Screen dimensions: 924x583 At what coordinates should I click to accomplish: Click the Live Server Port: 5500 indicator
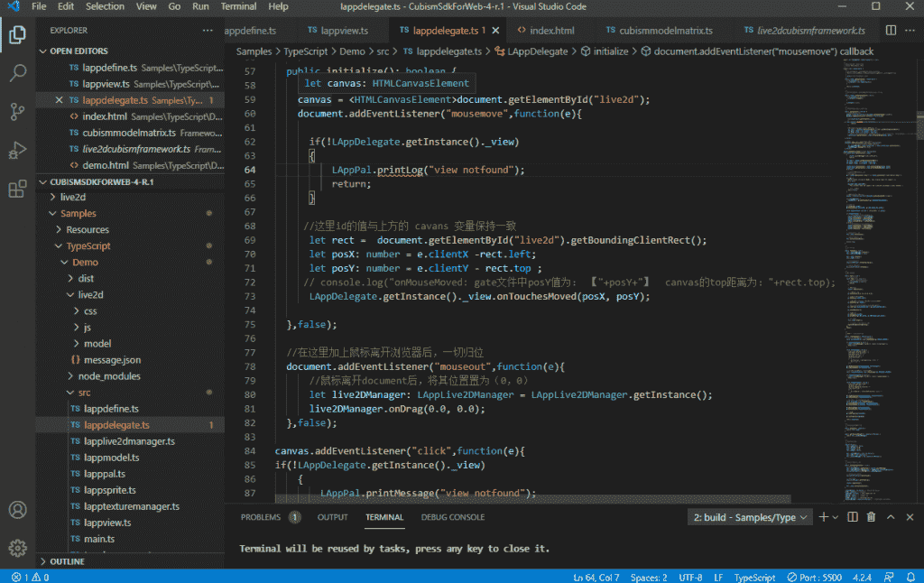815,577
